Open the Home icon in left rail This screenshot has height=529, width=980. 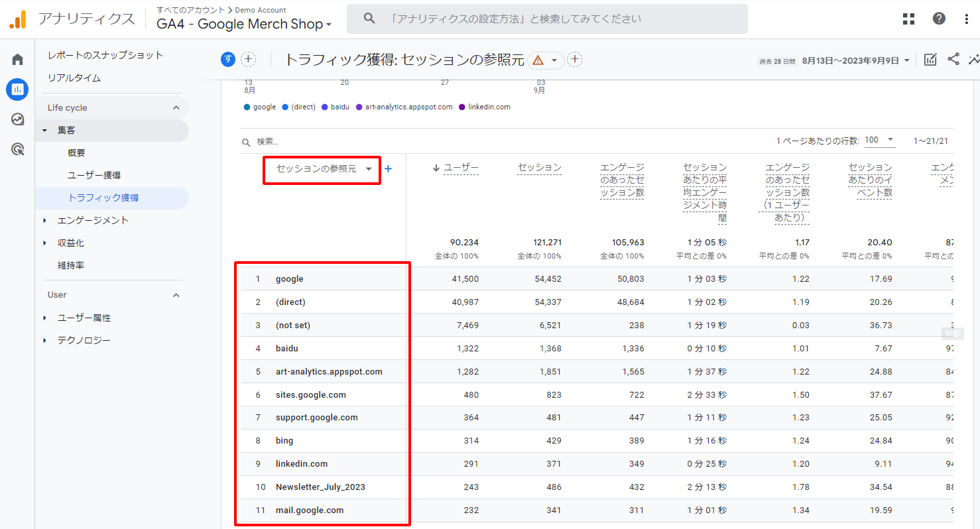[18, 60]
